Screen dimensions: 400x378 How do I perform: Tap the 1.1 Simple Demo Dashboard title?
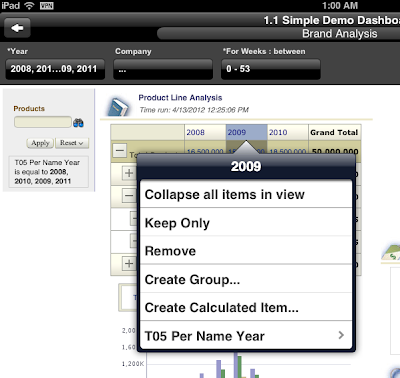pyautogui.click(x=332, y=20)
